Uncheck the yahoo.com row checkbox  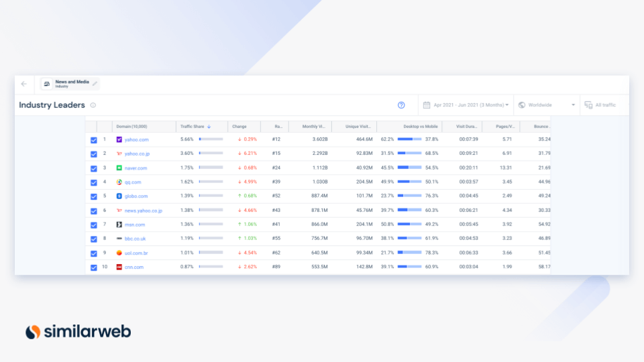(94, 140)
